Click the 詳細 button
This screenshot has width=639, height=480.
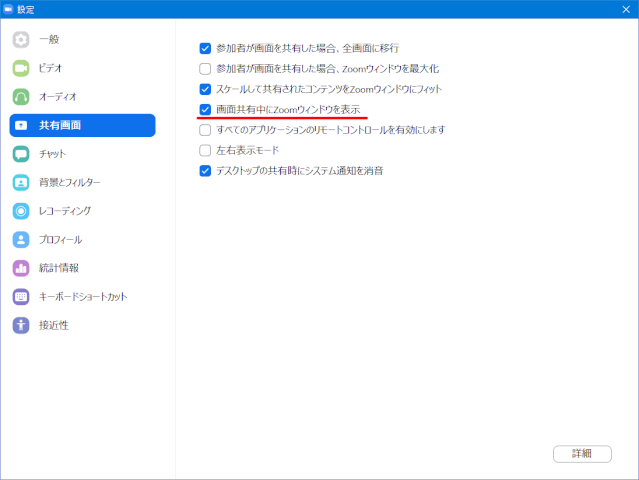click(582, 454)
